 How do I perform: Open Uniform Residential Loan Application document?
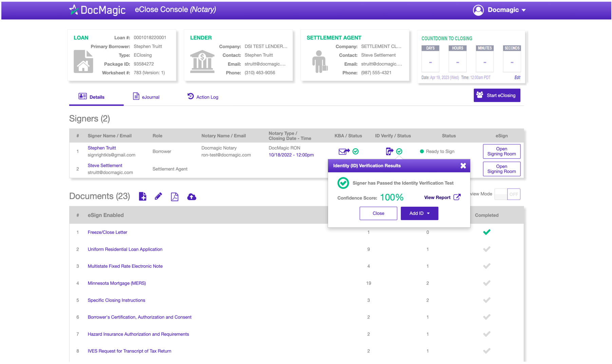tap(125, 249)
